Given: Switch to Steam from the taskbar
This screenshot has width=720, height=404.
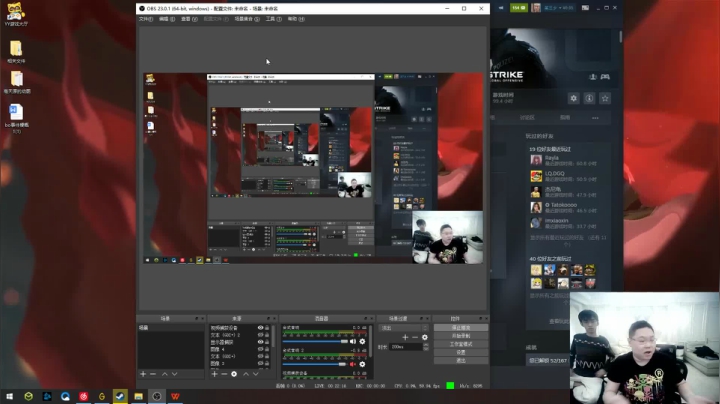Looking at the screenshot, I should point(120,396).
